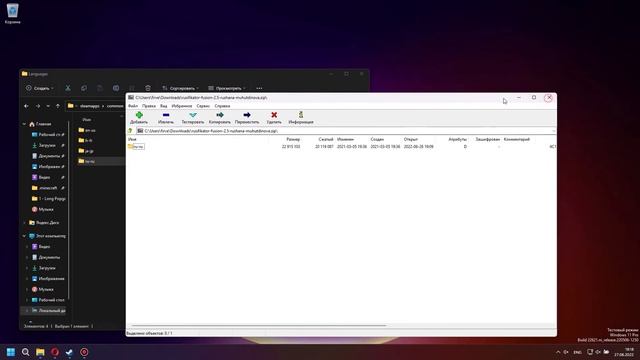Open the Справка menu in 7-Zip

tap(222, 106)
